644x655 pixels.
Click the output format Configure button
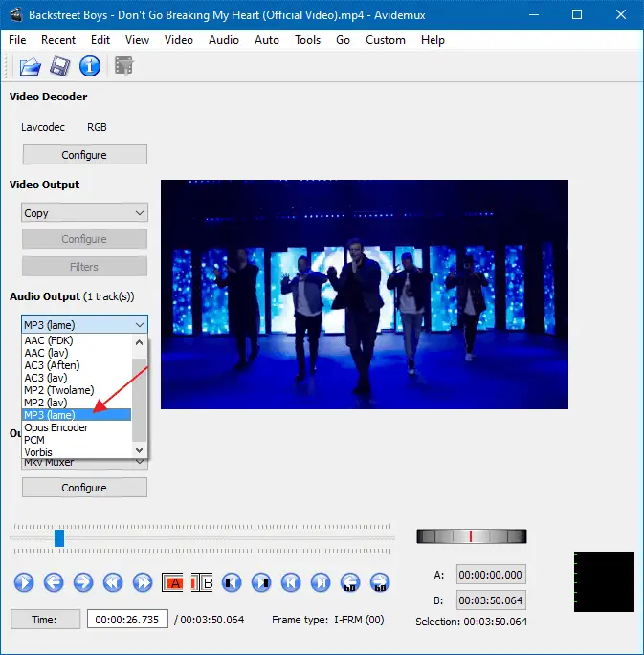point(84,488)
